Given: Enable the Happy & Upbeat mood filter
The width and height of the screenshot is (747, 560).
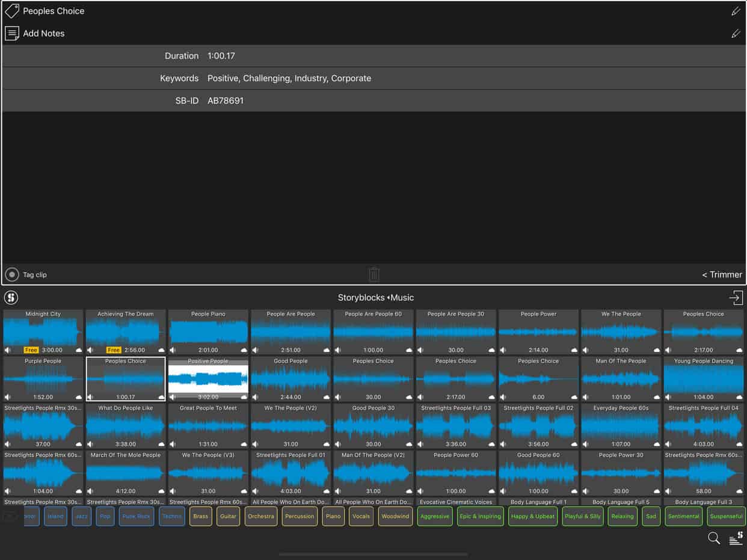Looking at the screenshot, I should pos(533,516).
